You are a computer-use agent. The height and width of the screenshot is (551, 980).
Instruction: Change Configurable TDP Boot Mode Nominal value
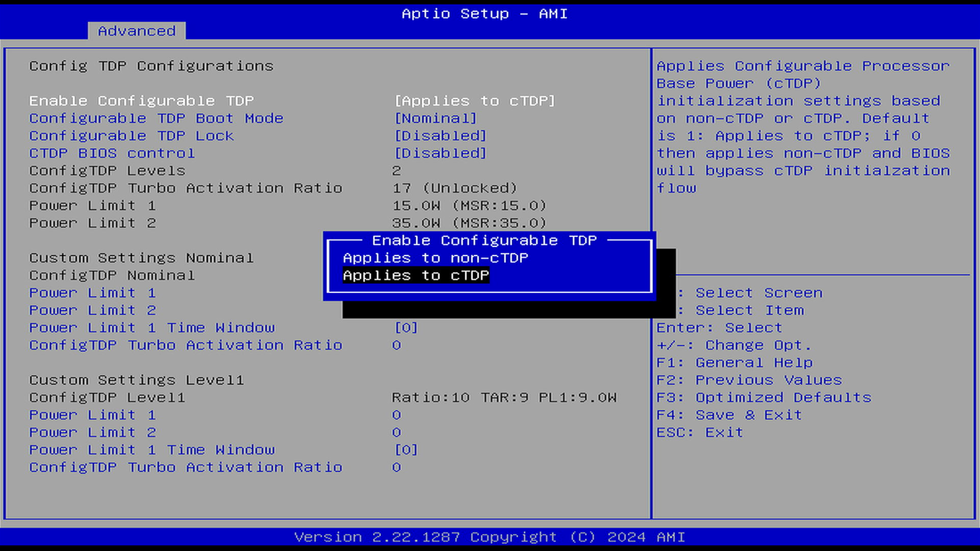point(435,118)
